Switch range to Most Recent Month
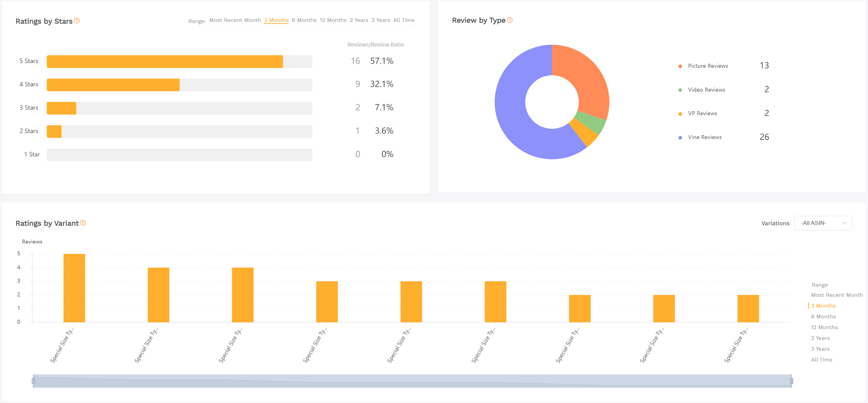The image size is (868, 403). 235,20
